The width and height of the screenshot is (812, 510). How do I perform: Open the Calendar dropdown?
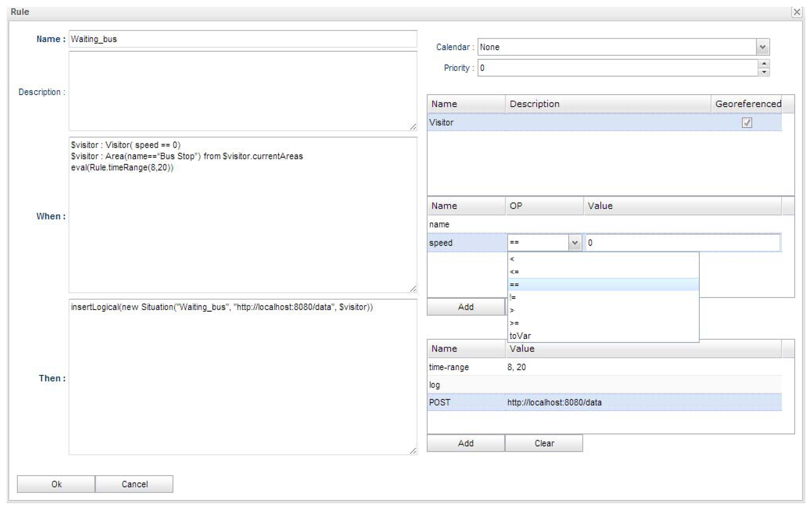[762, 47]
